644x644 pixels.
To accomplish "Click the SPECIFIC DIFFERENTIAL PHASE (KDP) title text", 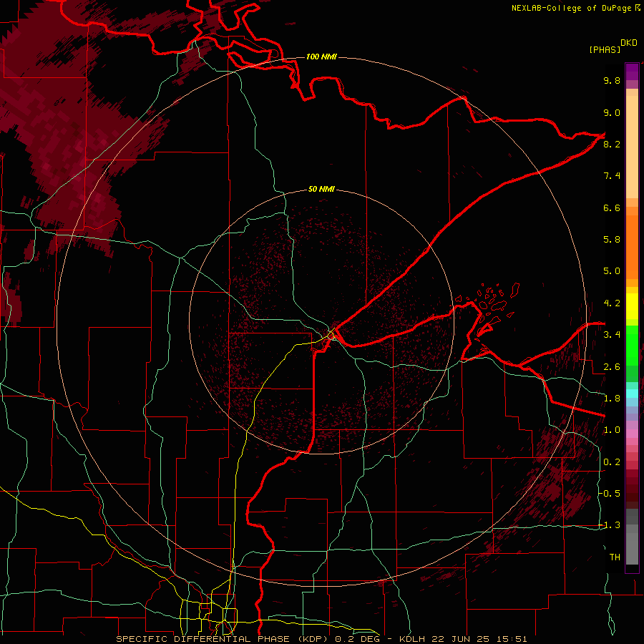I will (224, 639).
